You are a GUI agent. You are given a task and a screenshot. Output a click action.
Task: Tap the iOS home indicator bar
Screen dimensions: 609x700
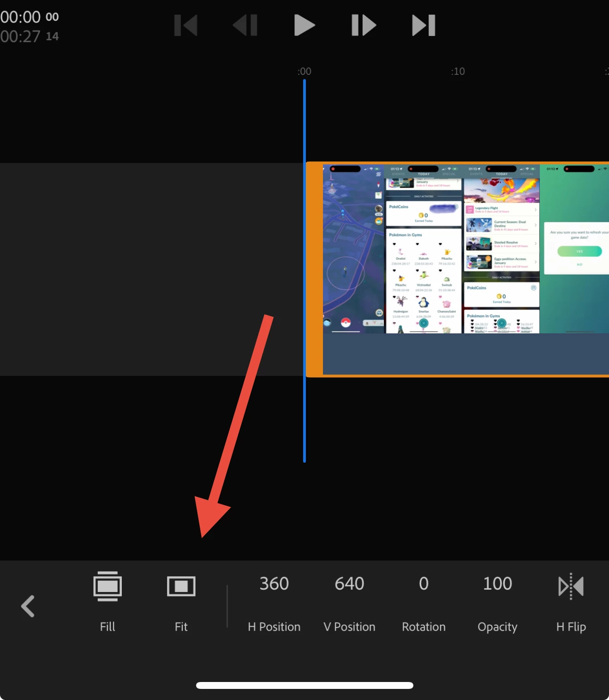[304, 685]
